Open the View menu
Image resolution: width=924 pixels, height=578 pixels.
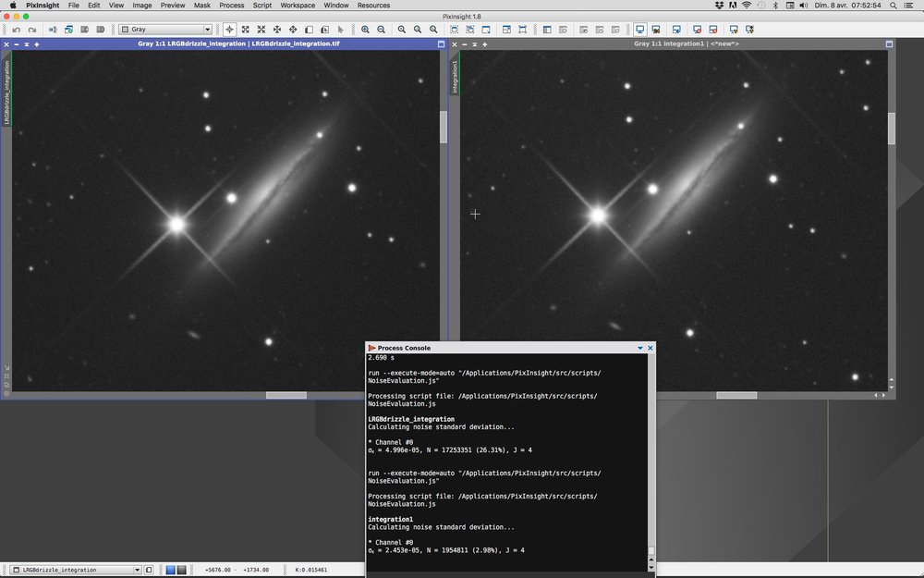point(116,6)
